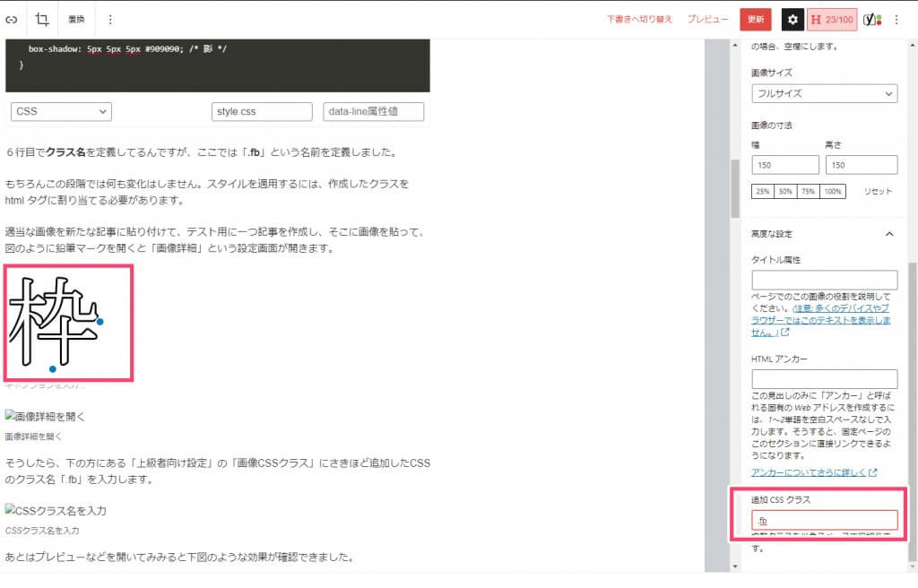Click the 追加 CSS クラス input field

[824, 520]
